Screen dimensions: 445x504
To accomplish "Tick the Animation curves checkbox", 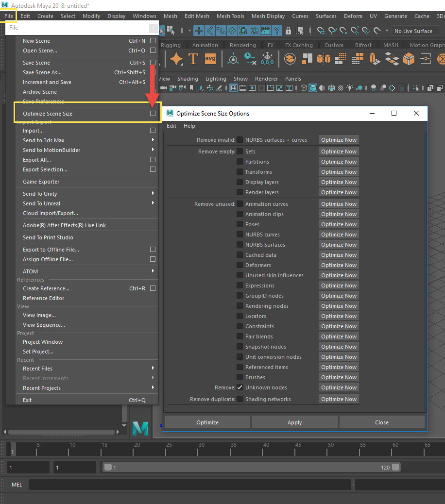I will pos(240,204).
